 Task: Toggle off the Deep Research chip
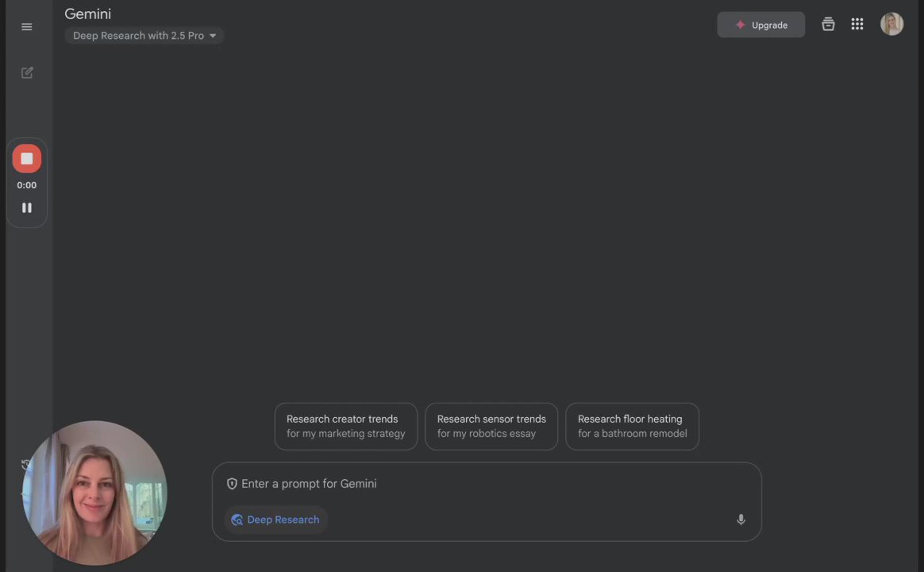pos(275,520)
